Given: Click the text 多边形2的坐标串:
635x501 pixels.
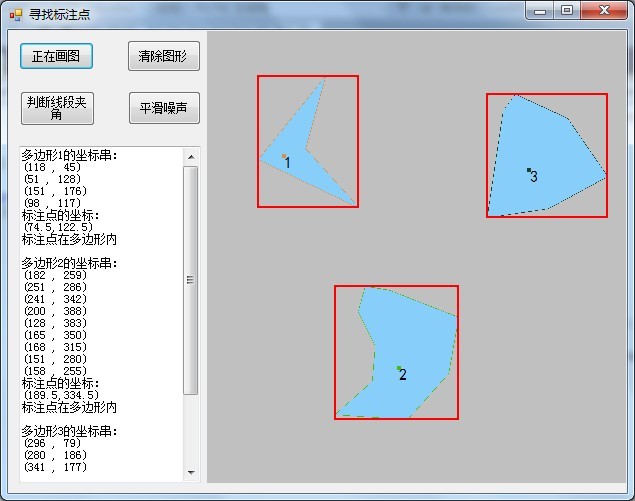Looking at the screenshot, I should pos(69,263).
